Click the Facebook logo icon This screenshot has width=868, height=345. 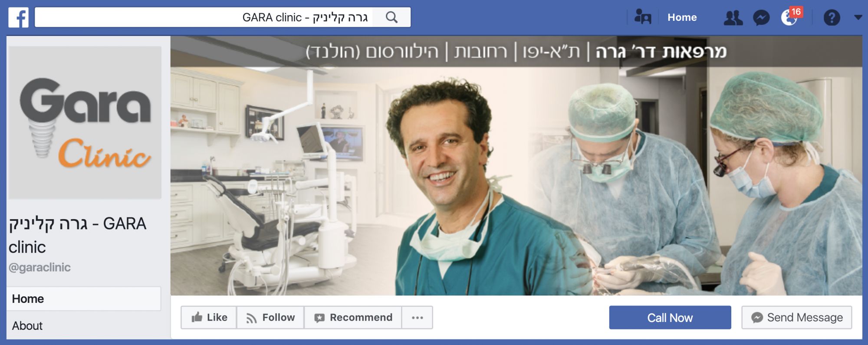pyautogui.click(x=19, y=17)
